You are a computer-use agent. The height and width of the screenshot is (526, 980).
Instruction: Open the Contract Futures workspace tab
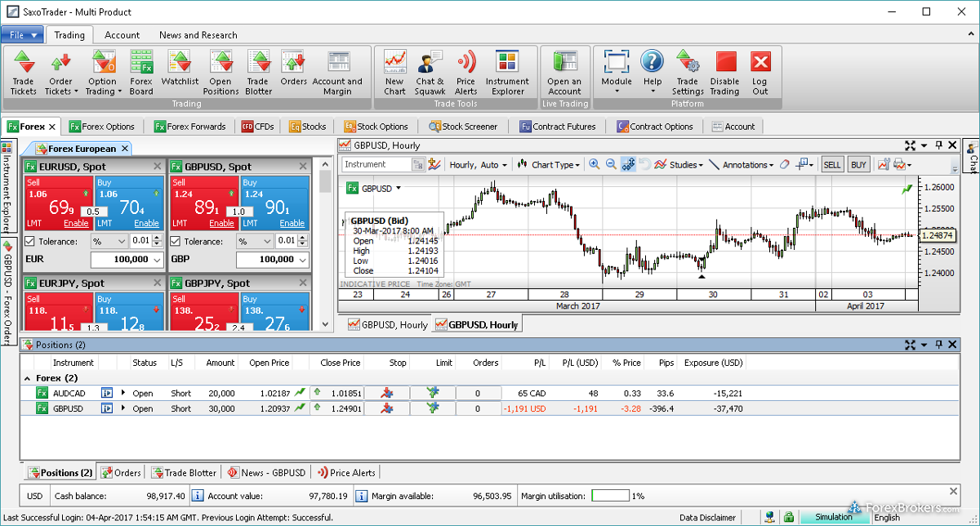point(557,127)
